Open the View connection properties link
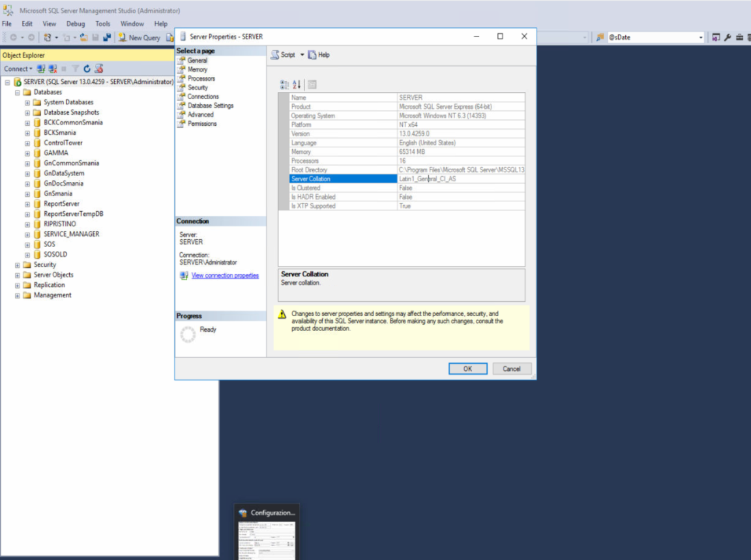The image size is (751, 560). (225, 276)
